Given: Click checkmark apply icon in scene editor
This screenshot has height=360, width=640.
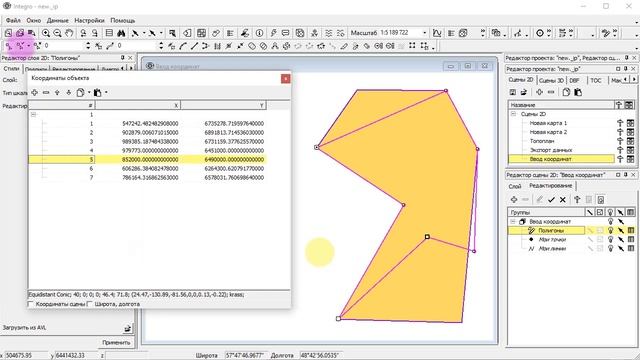Looking at the screenshot, I should pyautogui.click(x=551, y=200).
